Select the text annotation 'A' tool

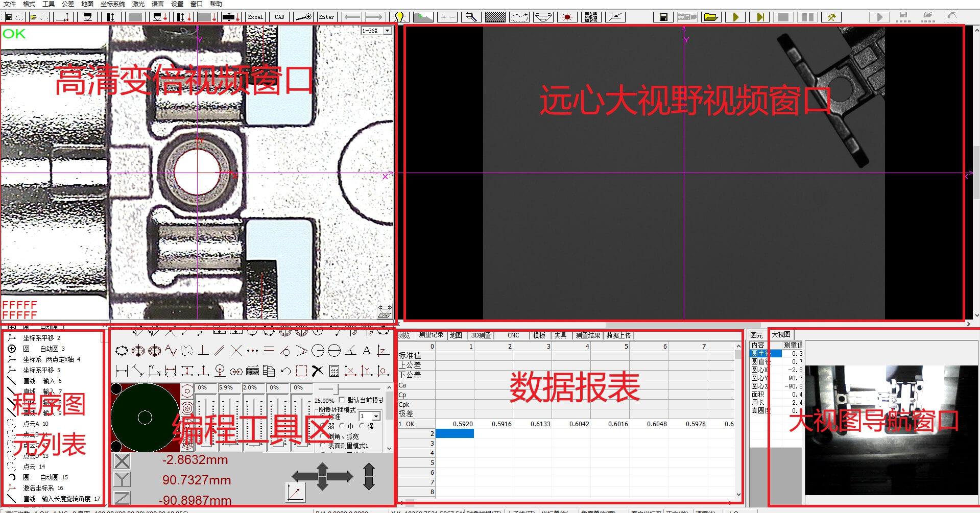(366, 351)
